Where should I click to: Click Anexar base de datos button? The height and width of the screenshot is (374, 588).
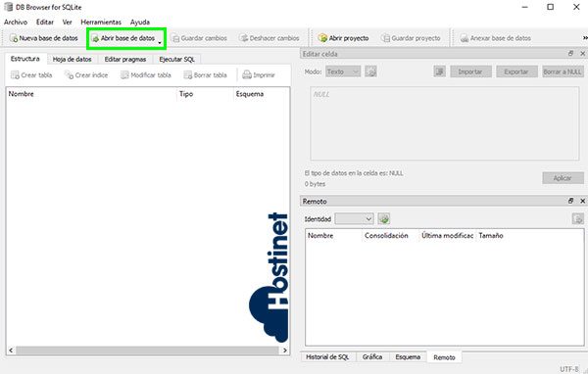pyautogui.click(x=495, y=38)
